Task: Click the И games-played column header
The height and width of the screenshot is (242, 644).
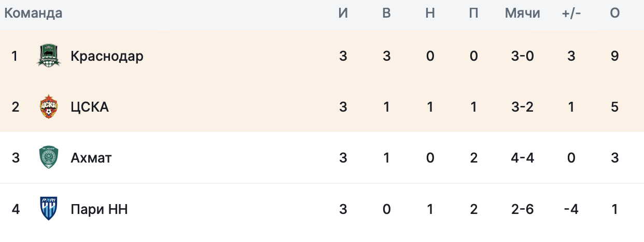Action: pos(343,14)
